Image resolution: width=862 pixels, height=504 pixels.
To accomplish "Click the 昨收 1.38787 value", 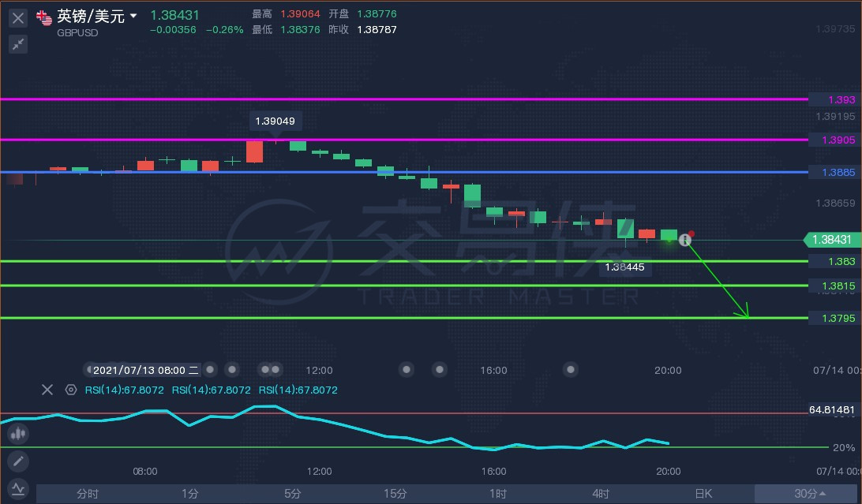I will coord(377,30).
